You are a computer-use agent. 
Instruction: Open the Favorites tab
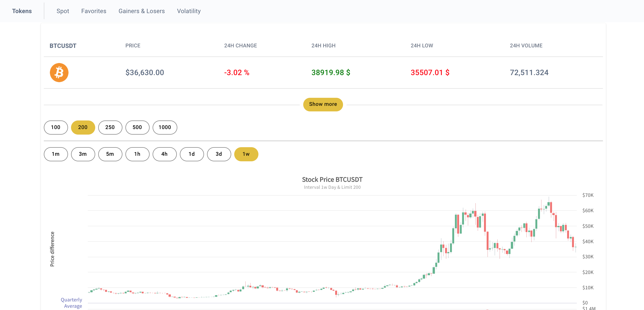[x=93, y=11]
